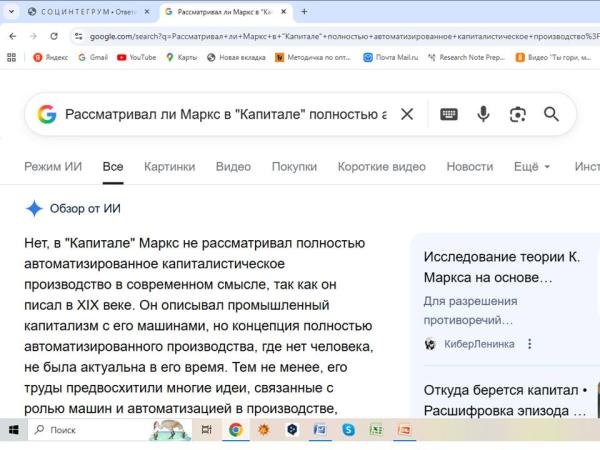Close the Google search results tab

click(x=284, y=12)
